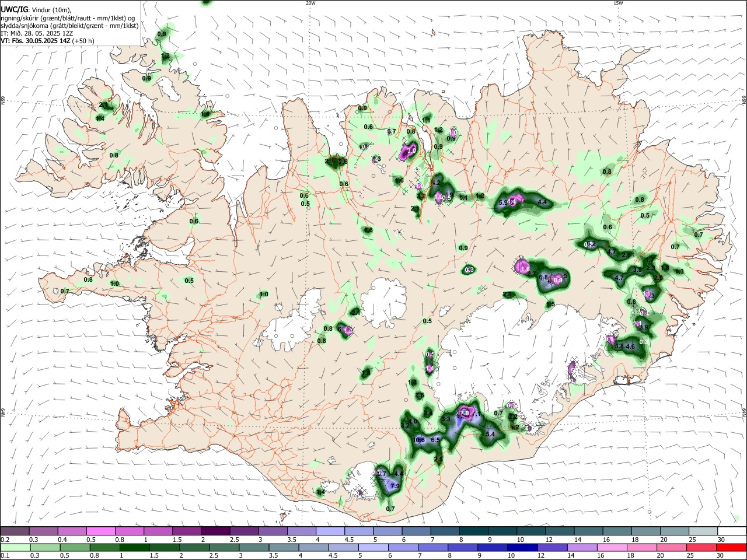Screen dimensions: 747x560
Task: Click the "3.9" precipitation value on the map
Action: pos(644,327)
